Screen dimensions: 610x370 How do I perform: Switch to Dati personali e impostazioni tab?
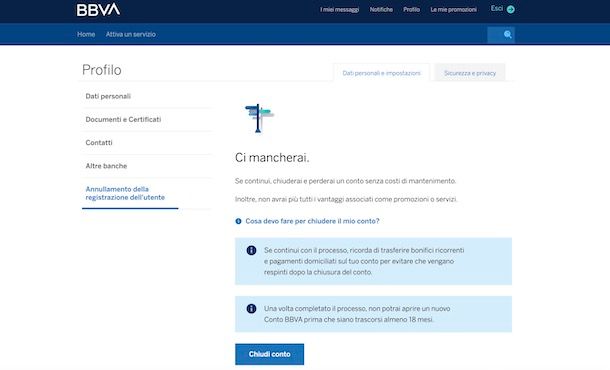pyautogui.click(x=381, y=73)
